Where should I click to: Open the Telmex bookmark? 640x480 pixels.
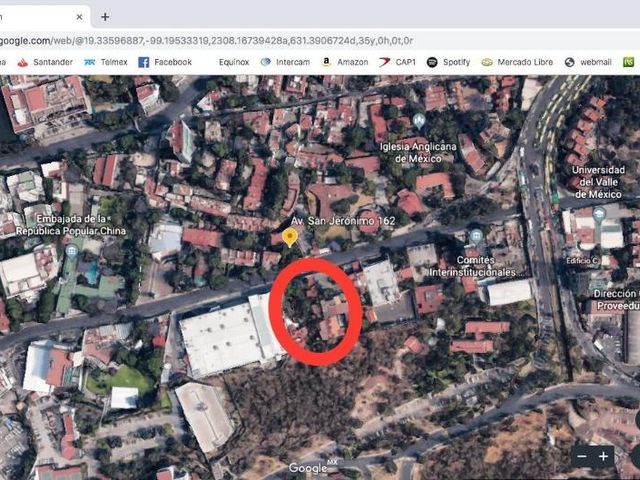[106, 62]
